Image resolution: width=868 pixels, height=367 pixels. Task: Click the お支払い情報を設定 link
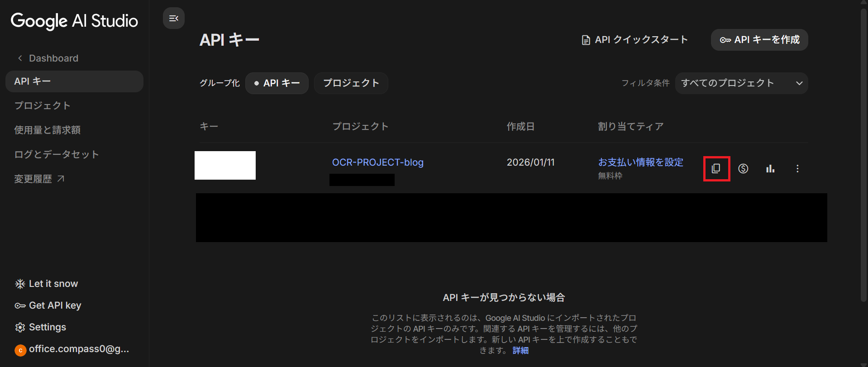(x=640, y=162)
